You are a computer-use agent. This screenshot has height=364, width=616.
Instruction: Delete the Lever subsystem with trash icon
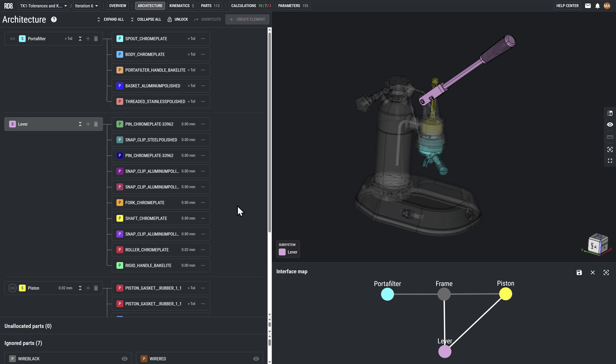click(96, 124)
